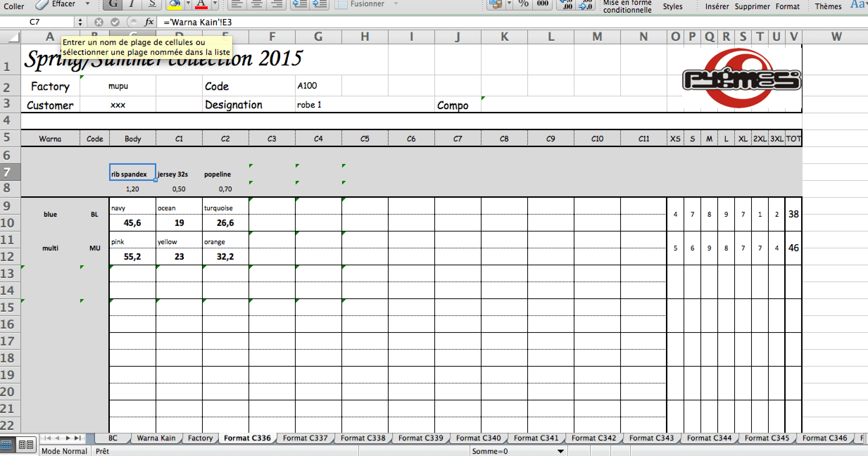Click the currency format coins icon

tap(496, 4)
